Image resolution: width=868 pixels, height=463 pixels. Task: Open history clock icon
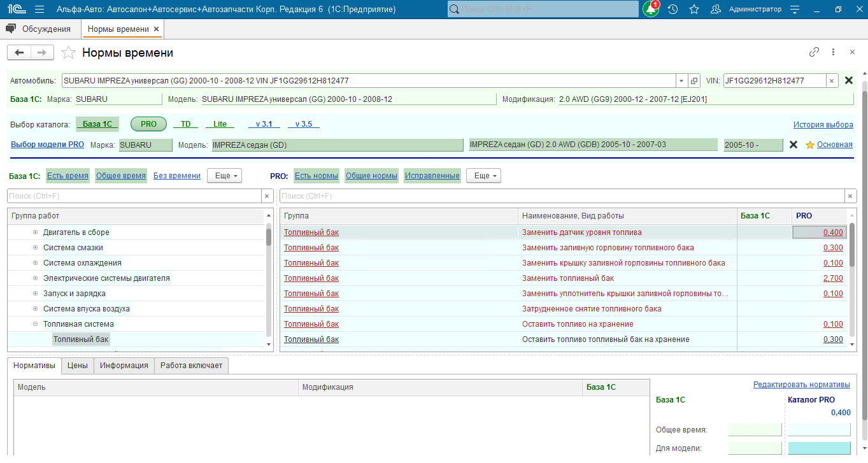tap(673, 10)
